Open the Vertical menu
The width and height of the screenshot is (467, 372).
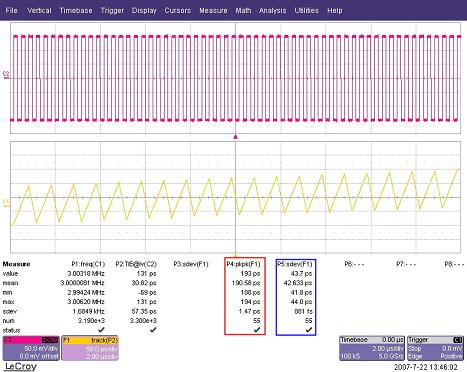39,10
